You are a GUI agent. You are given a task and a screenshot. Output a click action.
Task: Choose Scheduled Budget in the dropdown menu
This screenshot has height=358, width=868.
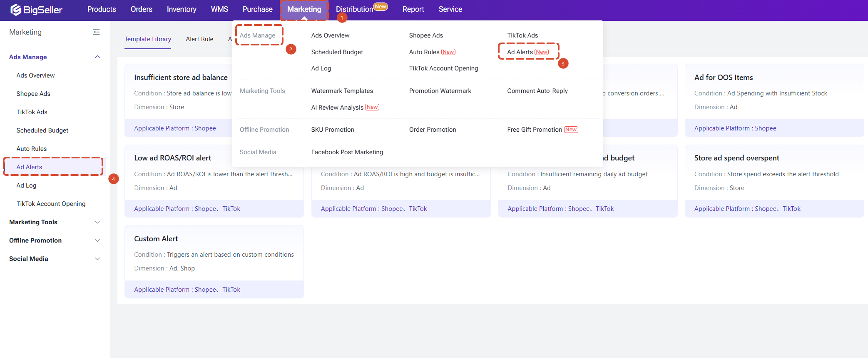(x=337, y=52)
